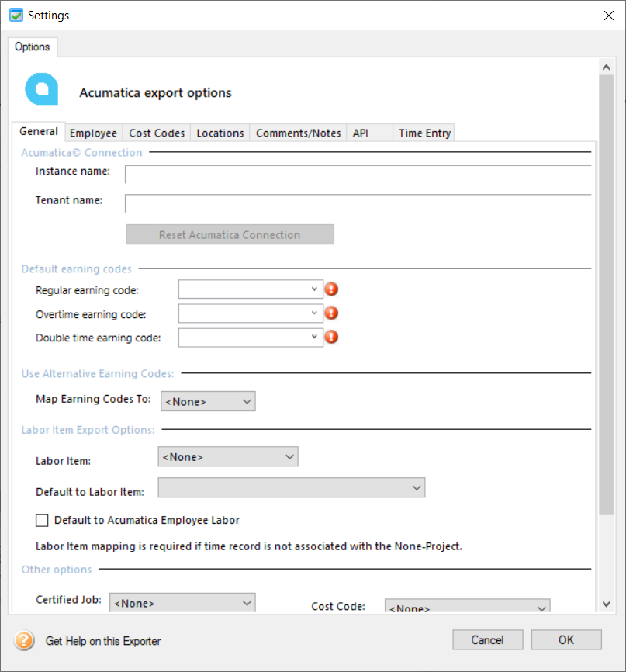The image size is (626, 672).
Task: Click the Cancel button
Action: click(x=488, y=640)
